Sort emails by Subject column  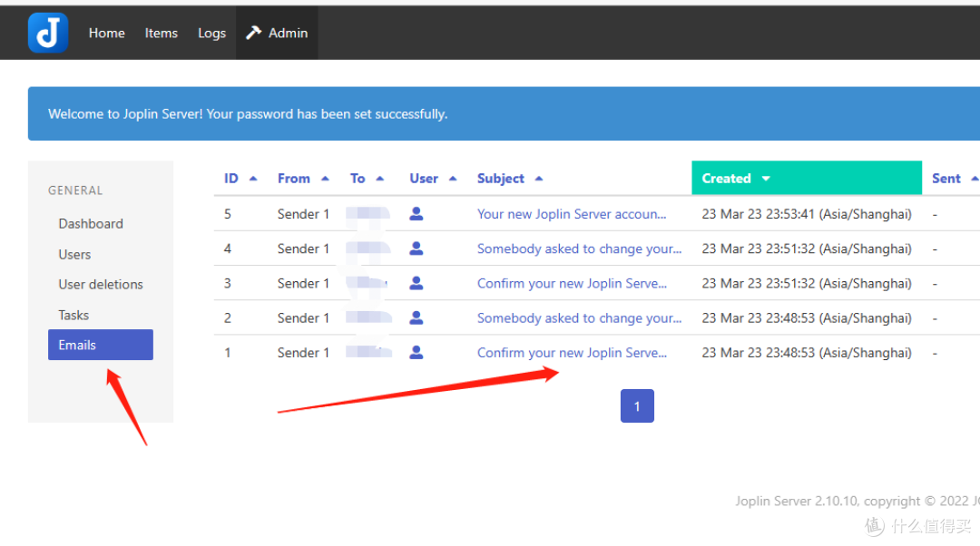[509, 179]
